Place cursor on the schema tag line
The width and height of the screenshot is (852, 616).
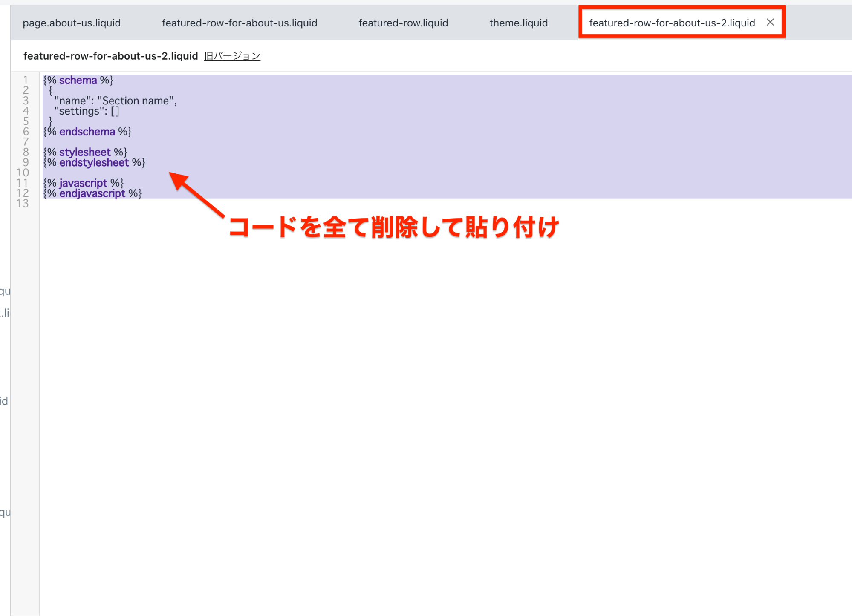78,81
